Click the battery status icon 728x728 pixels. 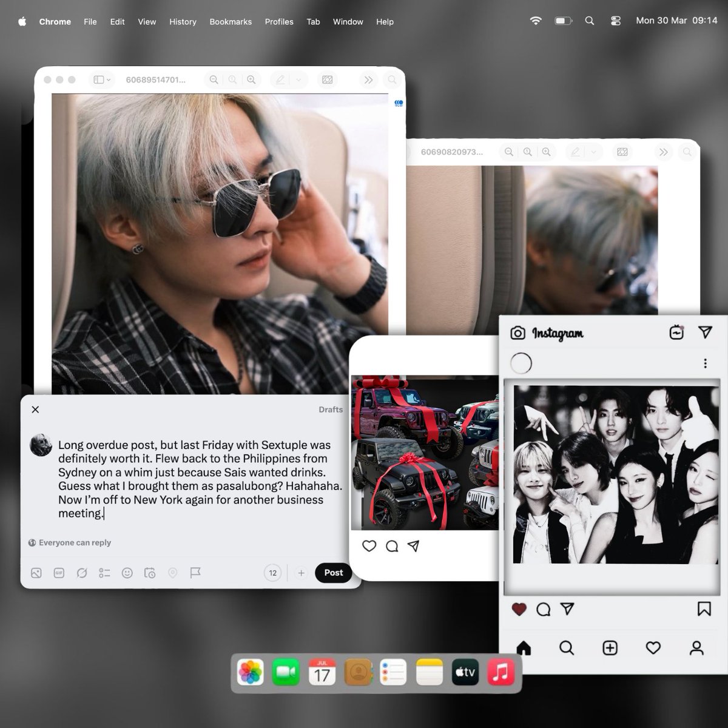(563, 21)
